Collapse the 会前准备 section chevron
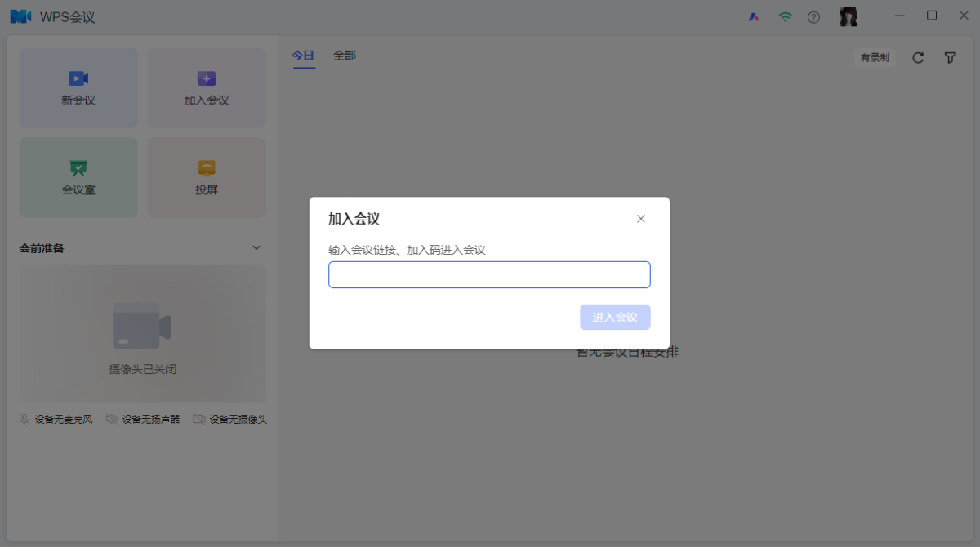Screen dimensions: 980x547 [x=256, y=247]
